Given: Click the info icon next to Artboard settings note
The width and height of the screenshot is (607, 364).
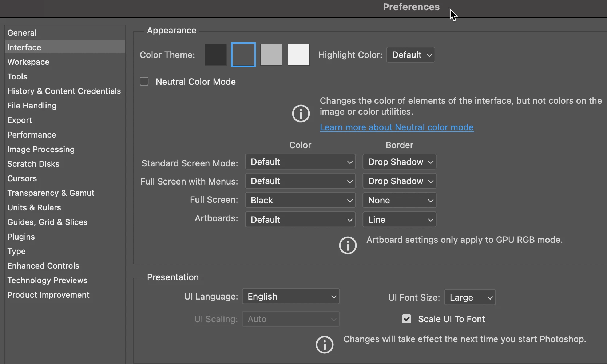Looking at the screenshot, I should pyautogui.click(x=348, y=245).
